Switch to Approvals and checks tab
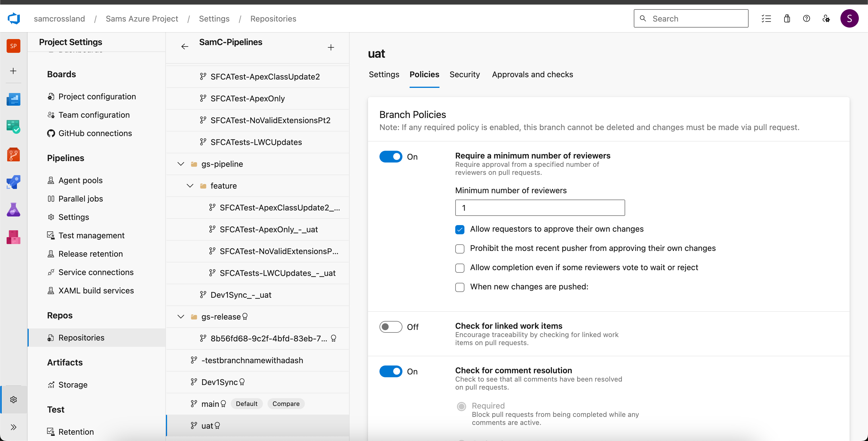This screenshot has width=868, height=441. pos(532,75)
